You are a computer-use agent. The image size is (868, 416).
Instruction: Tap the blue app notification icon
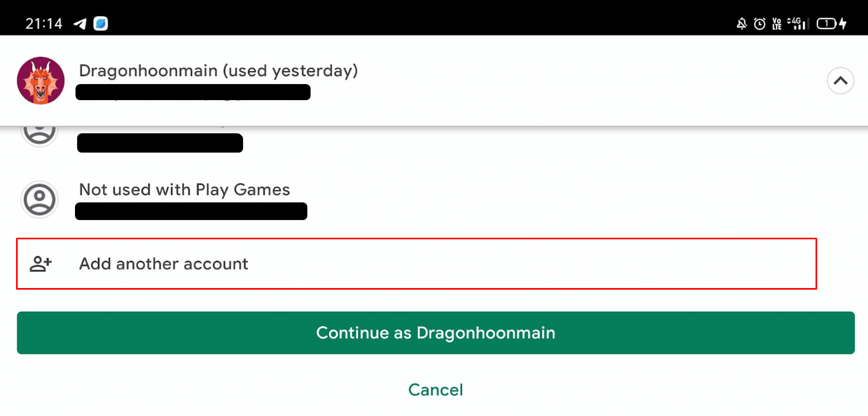coord(101,24)
